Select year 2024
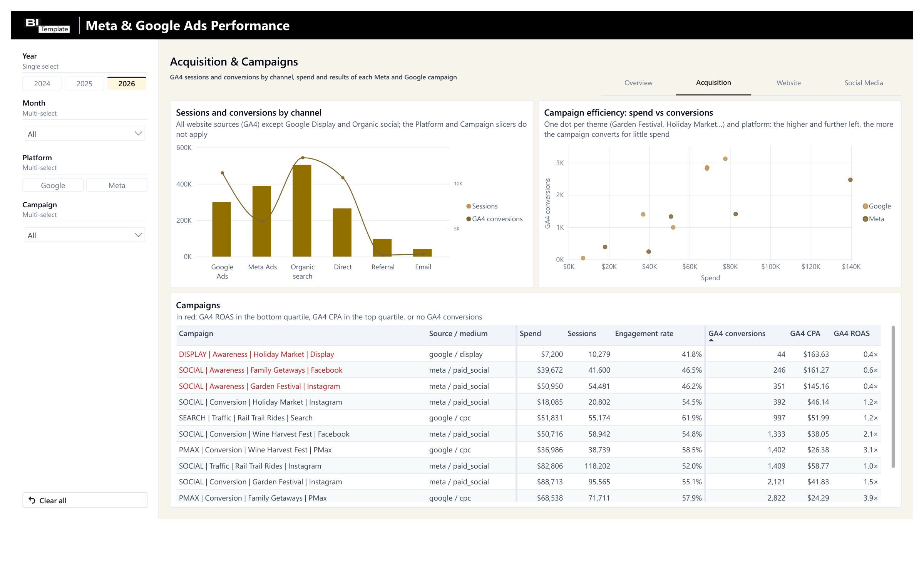Viewport: 924px width, 578px height. tap(42, 84)
